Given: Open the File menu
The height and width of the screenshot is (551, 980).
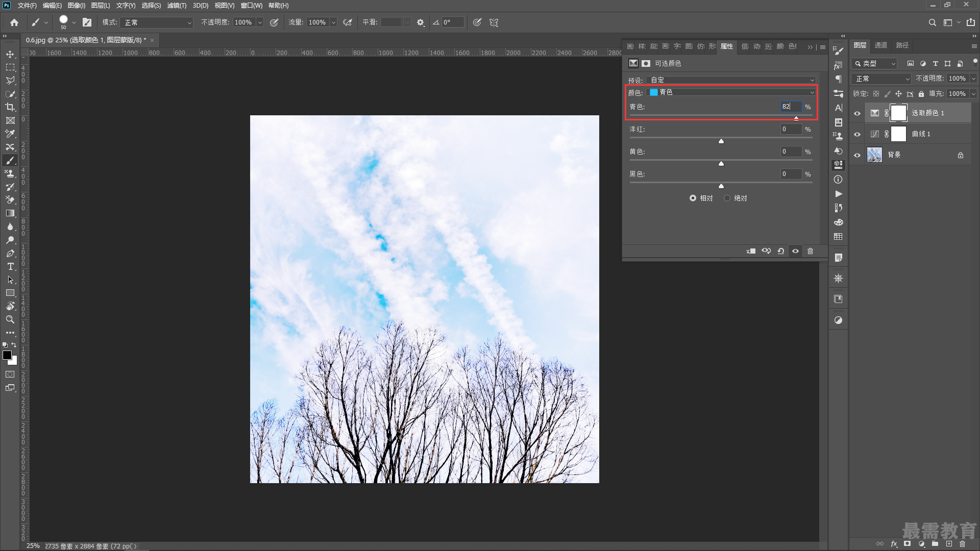Looking at the screenshot, I should [27, 6].
